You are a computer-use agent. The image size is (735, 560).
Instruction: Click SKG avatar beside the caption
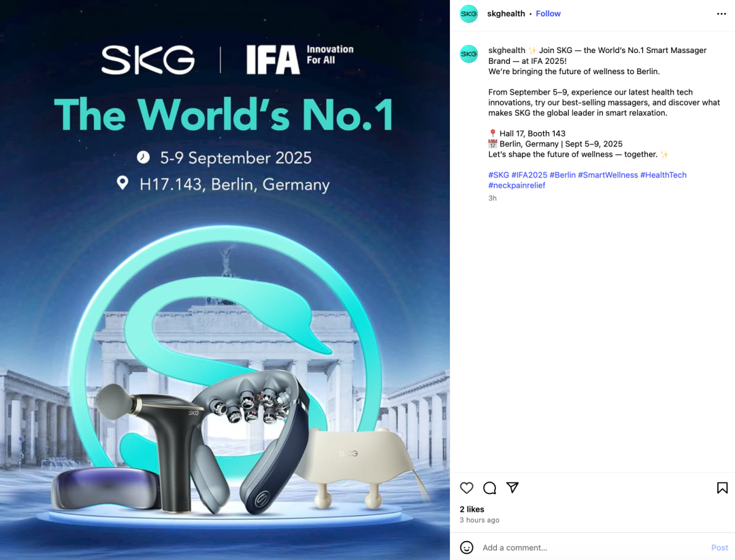469,54
